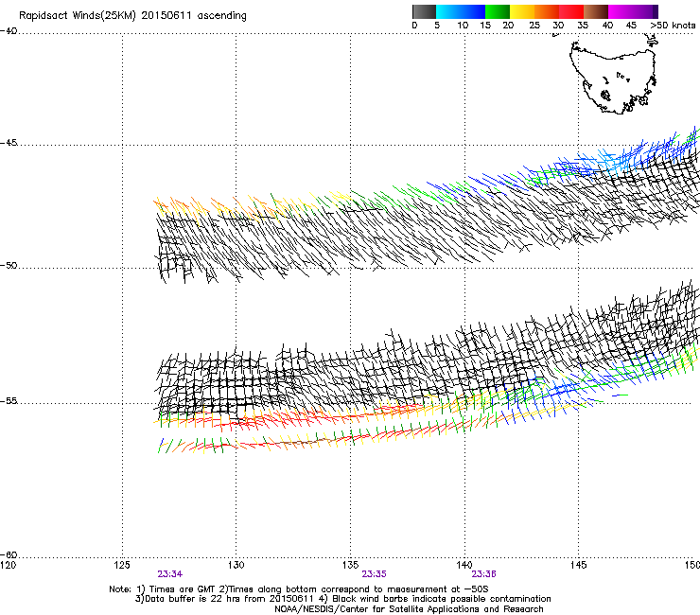Click the '>50 knots' legend label
This screenshot has height=615, width=700.
673,26
